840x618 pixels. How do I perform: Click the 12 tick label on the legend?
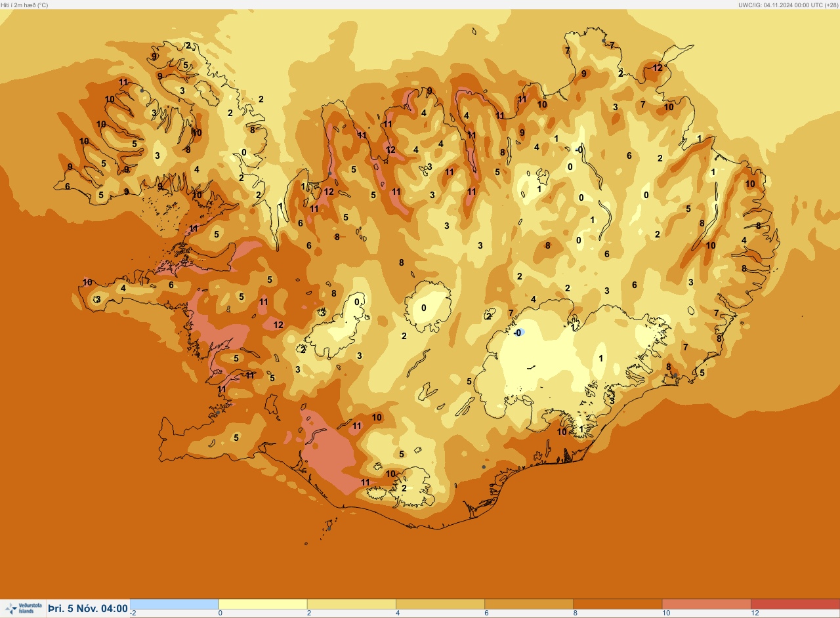[755, 613]
